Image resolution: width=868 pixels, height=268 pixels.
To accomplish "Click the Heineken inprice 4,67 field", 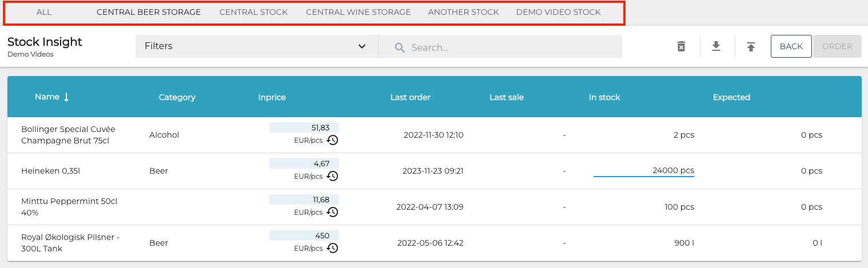I will (304, 163).
